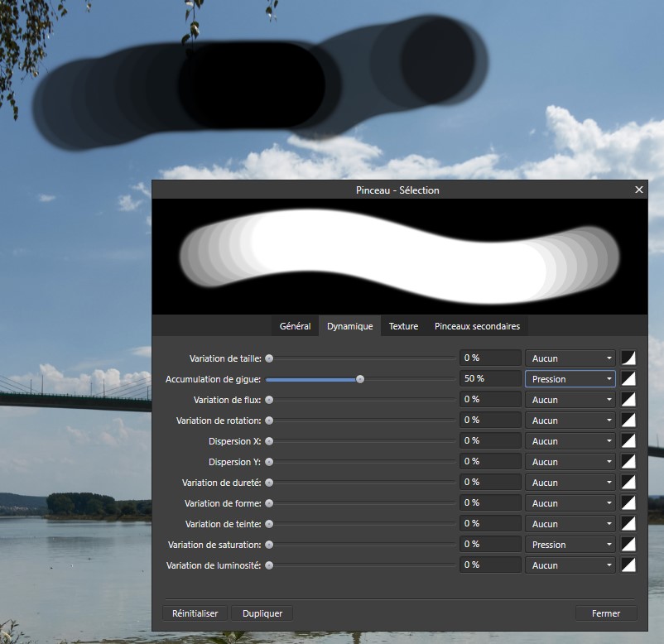Click the dialog title Pinceau - Sélection
This screenshot has height=644, width=664.
[397, 190]
